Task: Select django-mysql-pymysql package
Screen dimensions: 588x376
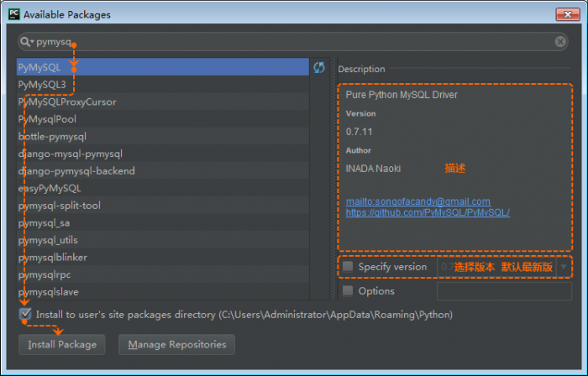Action: (x=71, y=154)
